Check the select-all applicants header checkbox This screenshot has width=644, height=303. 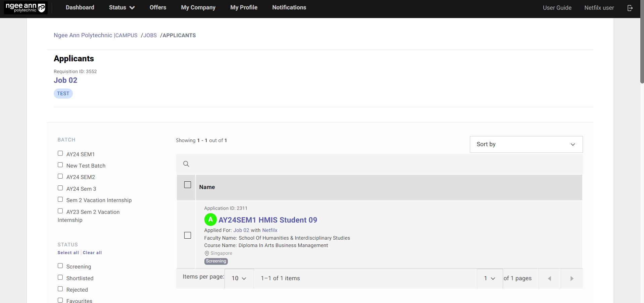pyautogui.click(x=188, y=185)
